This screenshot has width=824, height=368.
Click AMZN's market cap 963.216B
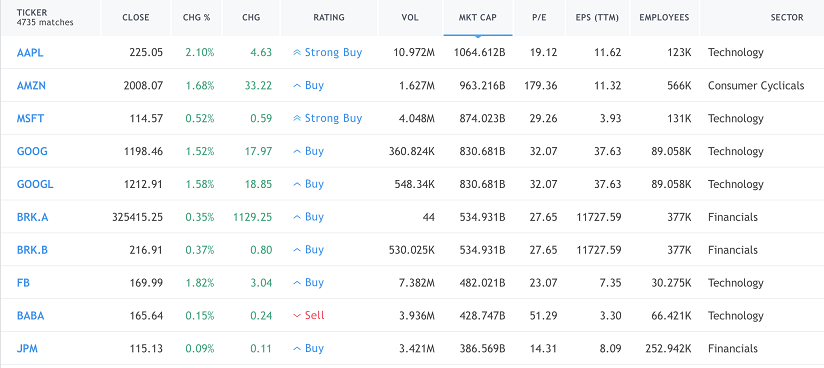pos(482,85)
